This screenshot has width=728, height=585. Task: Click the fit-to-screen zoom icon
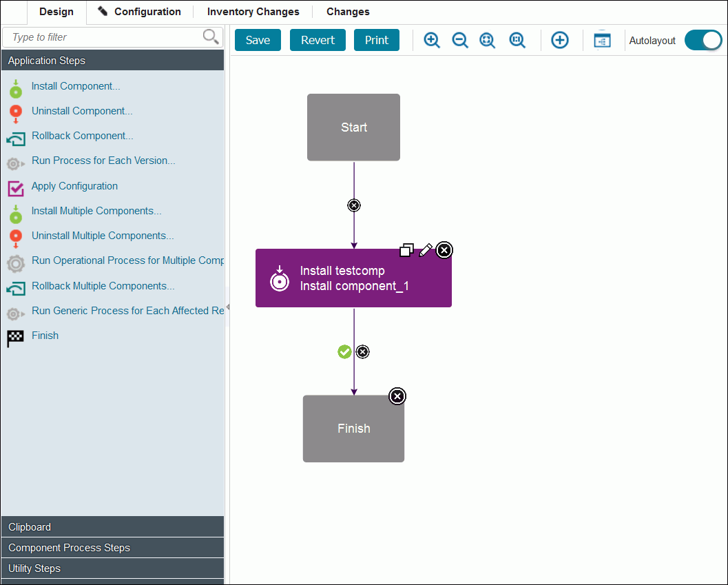[488, 40]
